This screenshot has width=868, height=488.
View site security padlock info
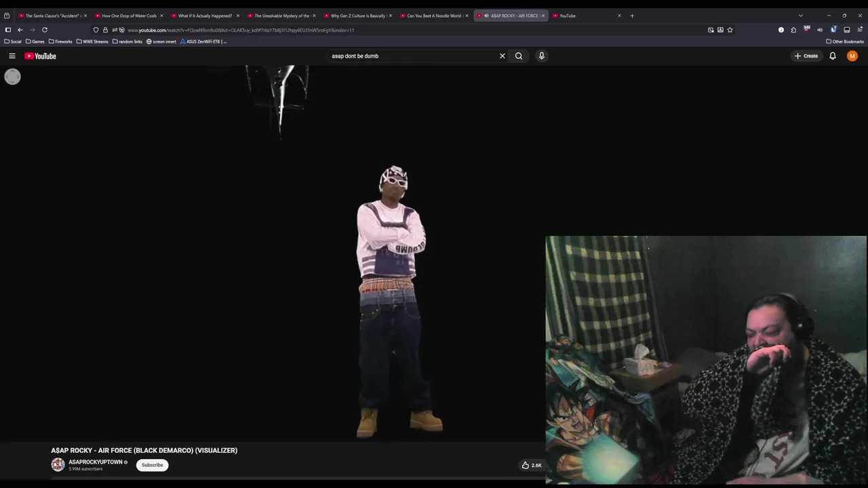tap(105, 30)
